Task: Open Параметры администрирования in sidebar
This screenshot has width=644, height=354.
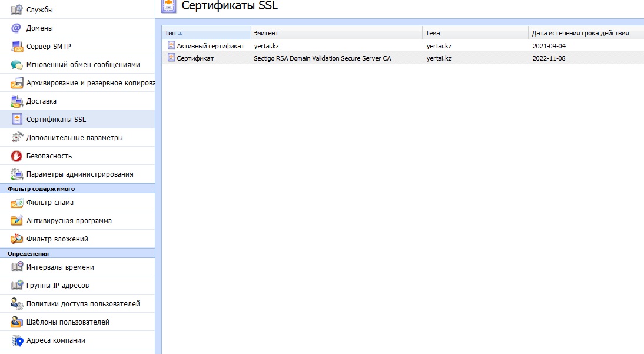Action: (79, 174)
